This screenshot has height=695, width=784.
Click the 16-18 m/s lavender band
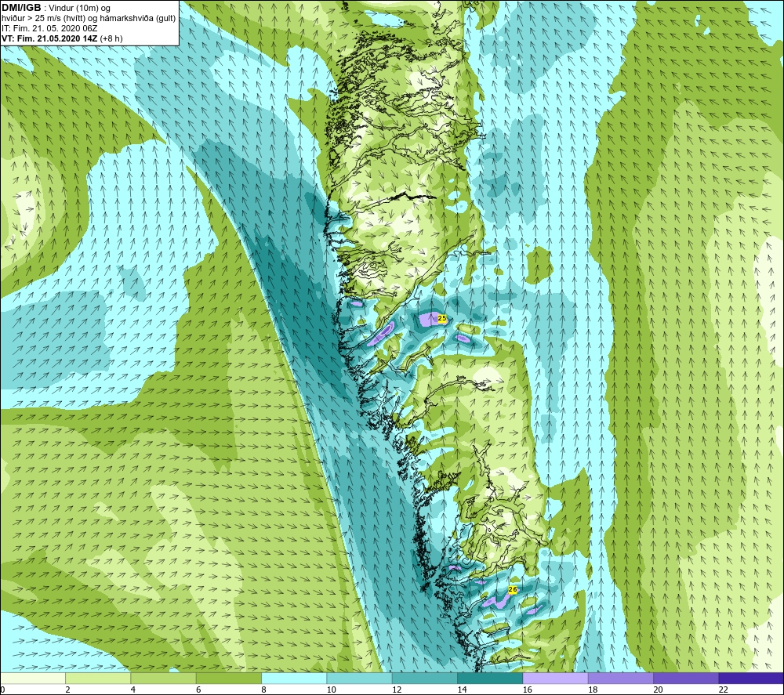coord(555,678)
